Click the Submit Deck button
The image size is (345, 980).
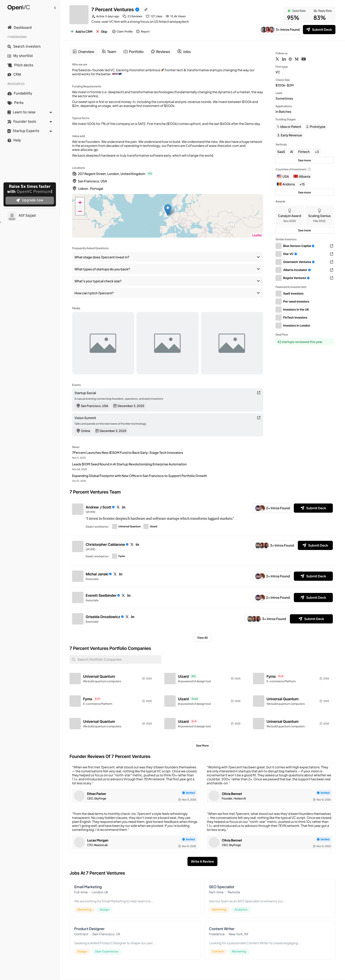[x=319, y=29]
